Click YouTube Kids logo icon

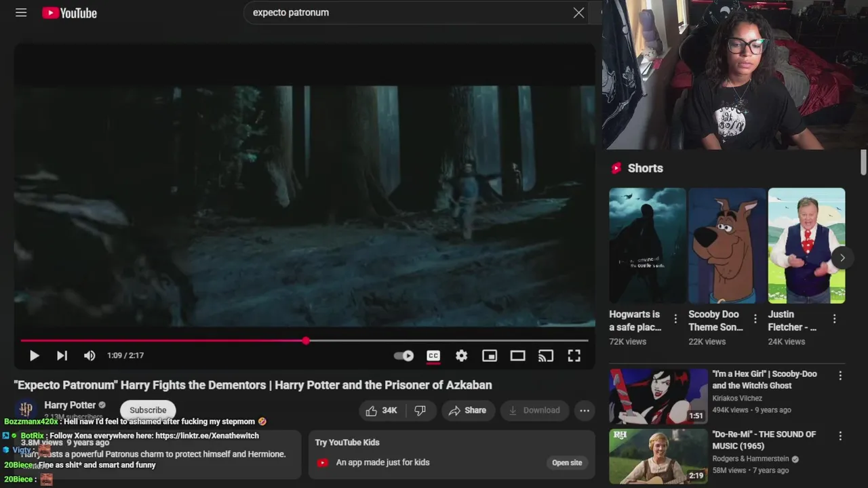tap(323, 463)
